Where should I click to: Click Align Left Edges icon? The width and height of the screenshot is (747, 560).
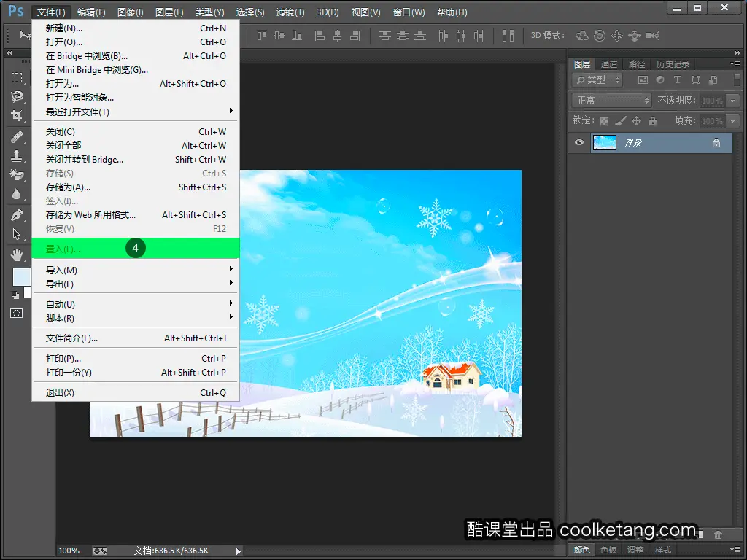point(320,35)
